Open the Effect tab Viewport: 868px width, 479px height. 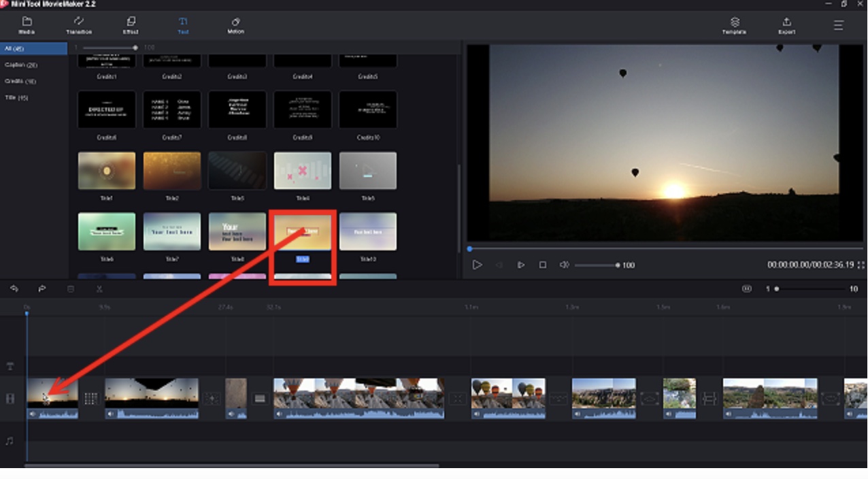pyautogui.click(x=131, y=26)
